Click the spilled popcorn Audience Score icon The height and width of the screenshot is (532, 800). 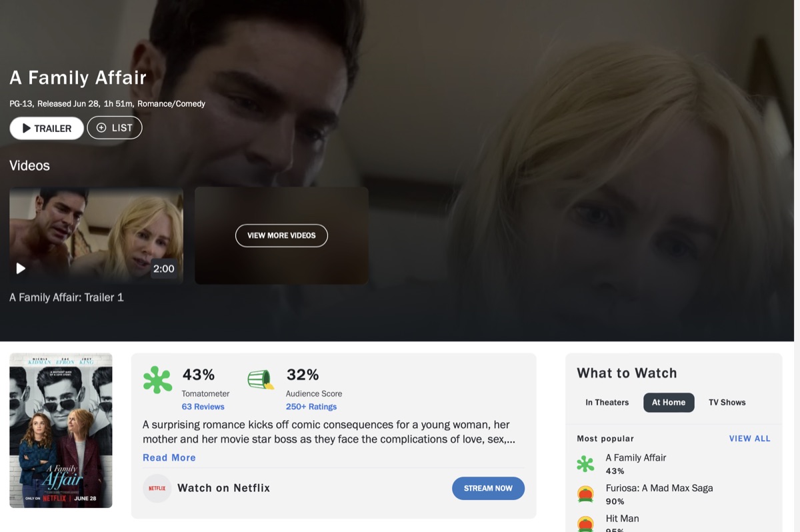click(x=261, y=380)
